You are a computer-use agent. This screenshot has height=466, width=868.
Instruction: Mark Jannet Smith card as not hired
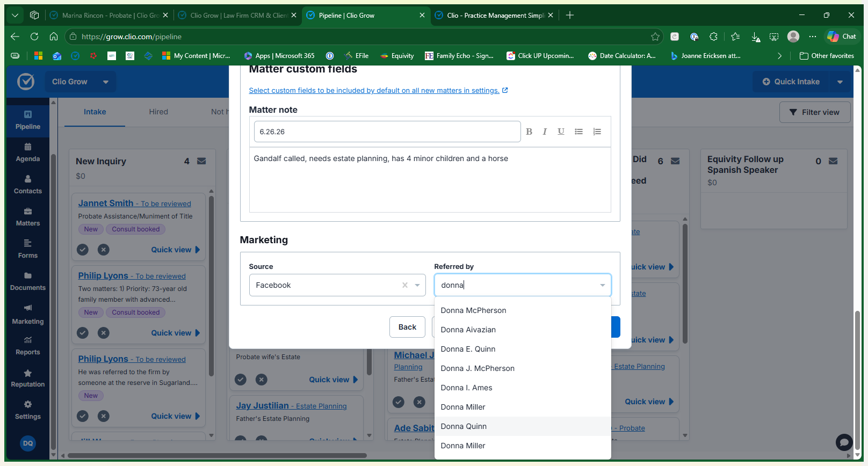coord(104,250)
